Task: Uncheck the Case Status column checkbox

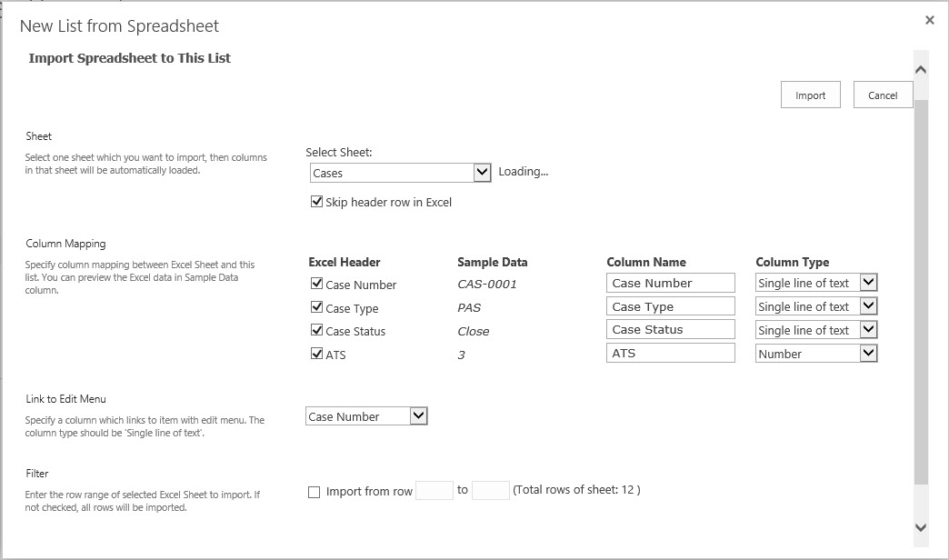Action: click(316, 331)
